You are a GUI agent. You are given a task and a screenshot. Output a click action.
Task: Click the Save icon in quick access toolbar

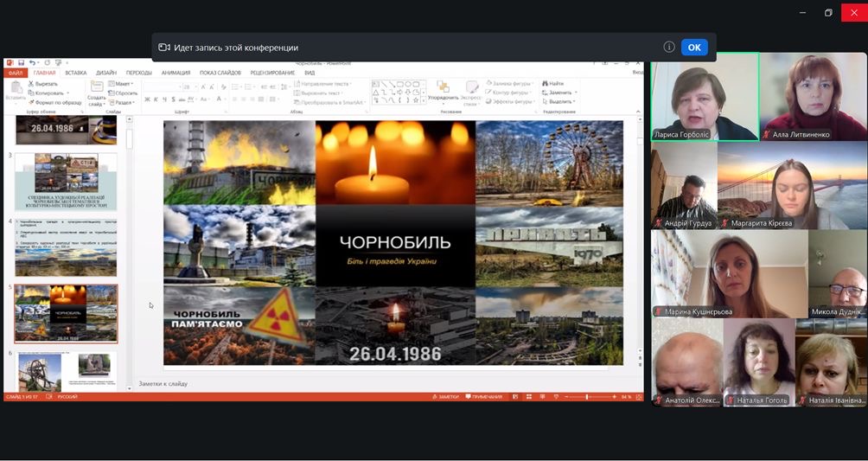[x=20, y=63]
